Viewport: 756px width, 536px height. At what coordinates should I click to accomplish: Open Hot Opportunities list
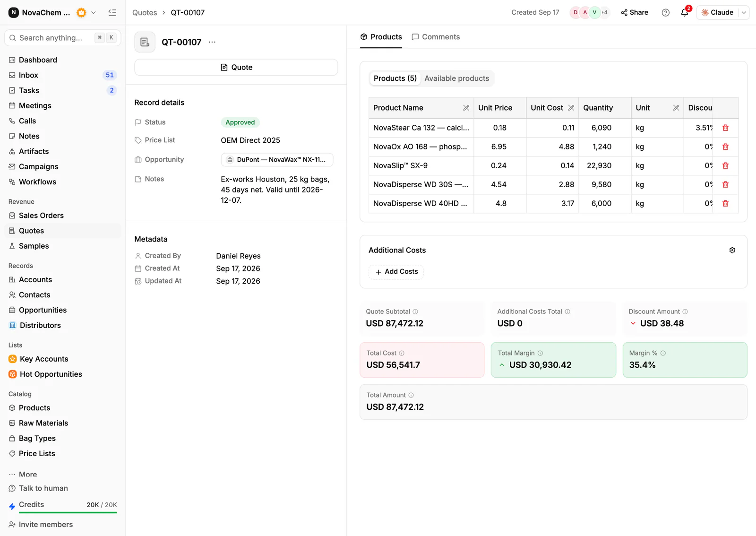click(x=63, y=374)
